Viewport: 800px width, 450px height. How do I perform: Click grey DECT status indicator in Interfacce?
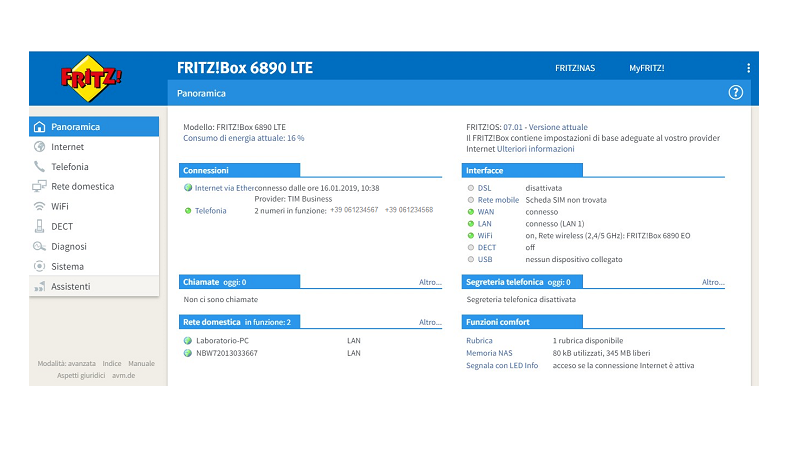(x=470, y=247)
